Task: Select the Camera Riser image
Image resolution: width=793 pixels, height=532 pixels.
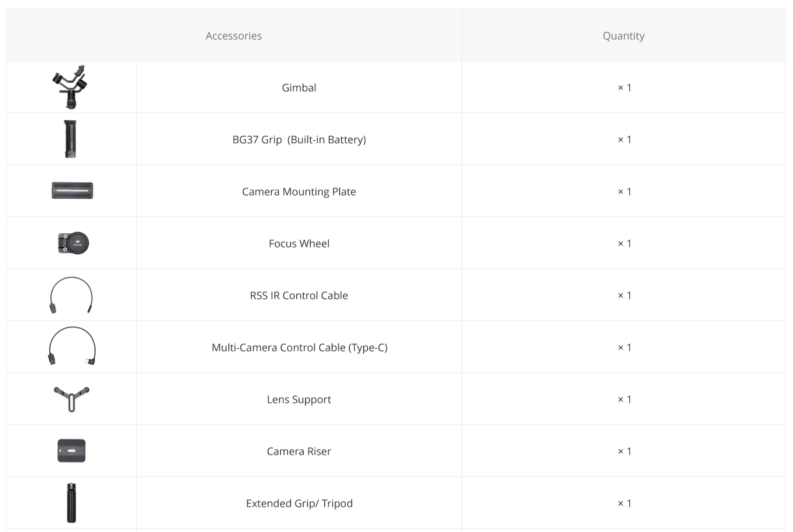Action: [71, 451]
